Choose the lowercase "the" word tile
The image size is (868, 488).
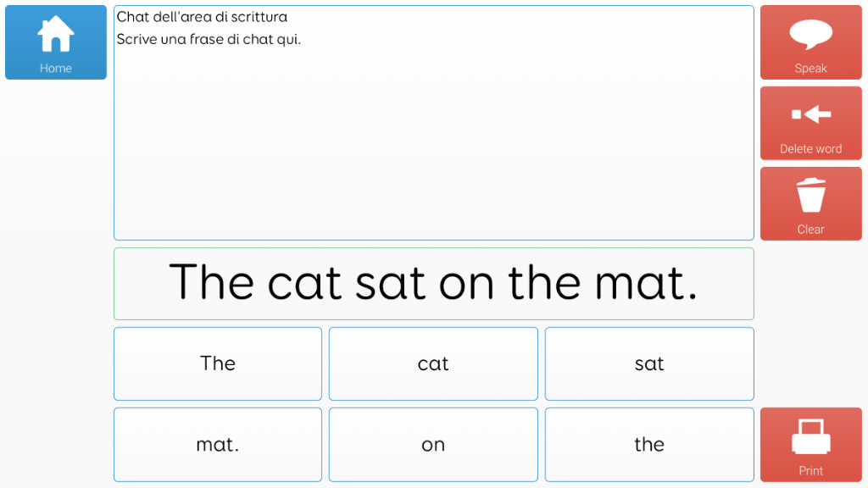coord(649,444)
